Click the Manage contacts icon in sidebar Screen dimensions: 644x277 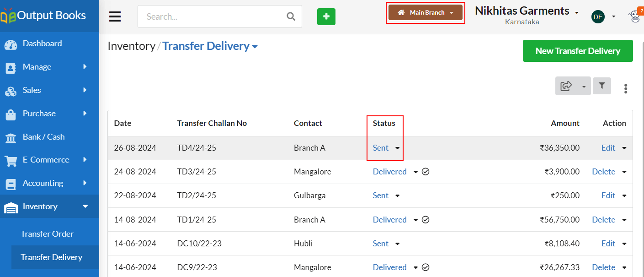pos(11,68)
